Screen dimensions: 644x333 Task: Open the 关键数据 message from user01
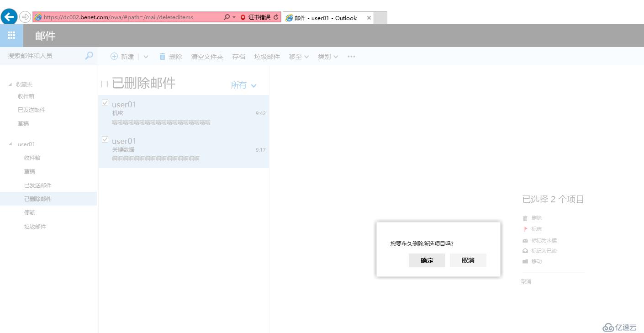click(184, 150)
